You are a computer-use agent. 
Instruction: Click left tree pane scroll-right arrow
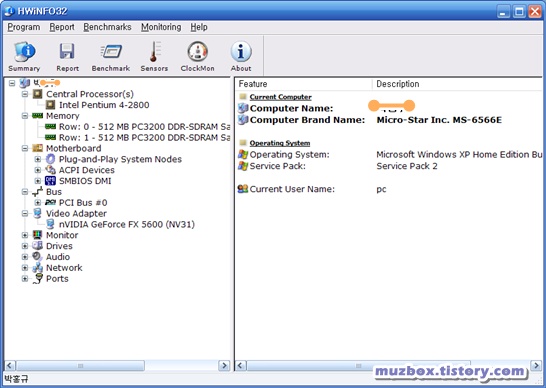[x=224, y=365]
